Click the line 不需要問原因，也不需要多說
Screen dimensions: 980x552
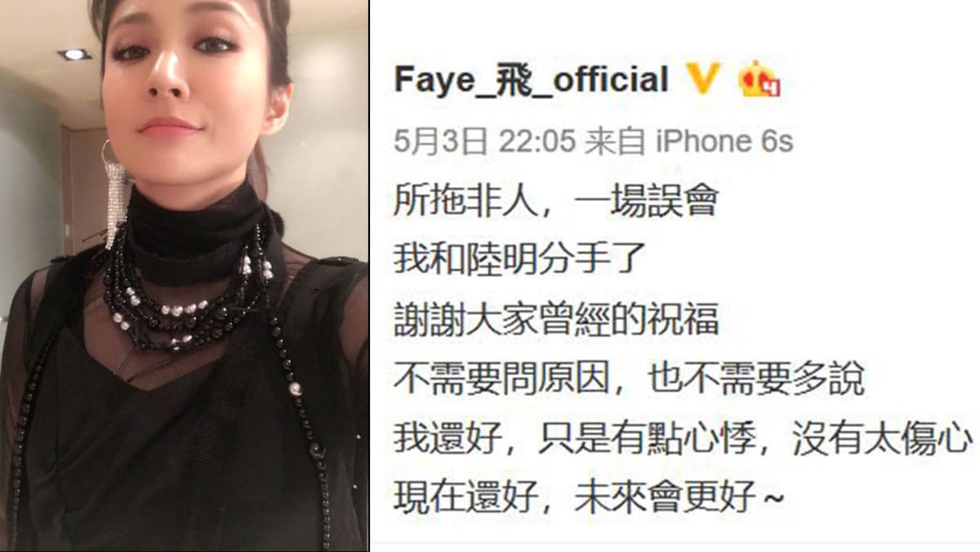[x=629, y=380]
